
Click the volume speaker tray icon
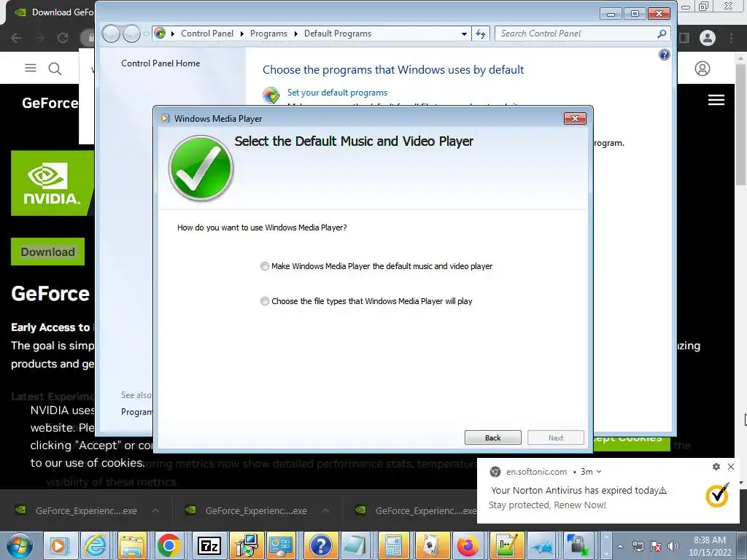673,546
